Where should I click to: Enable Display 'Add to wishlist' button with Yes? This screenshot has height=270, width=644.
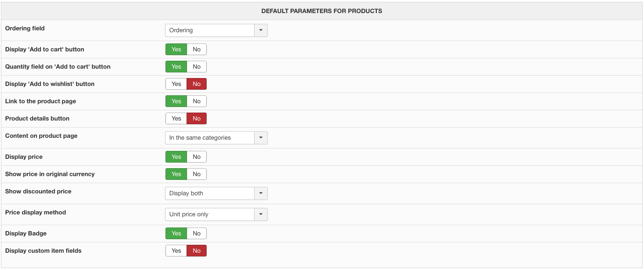(176, 84)
